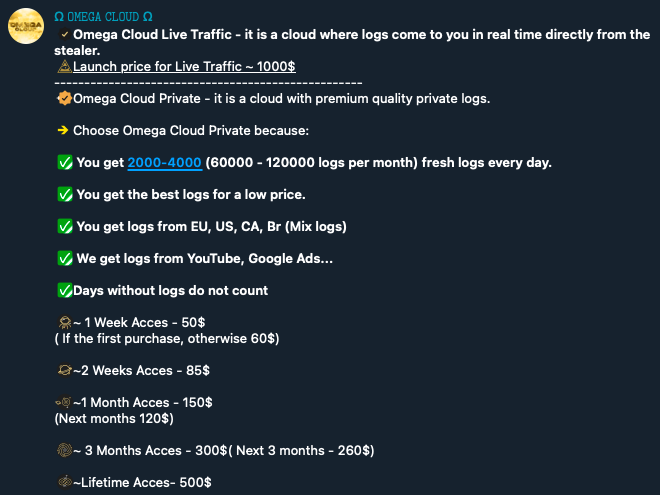660x495 pixels.
Task: Click the green check beside best logs line
Action: (65, 194)
